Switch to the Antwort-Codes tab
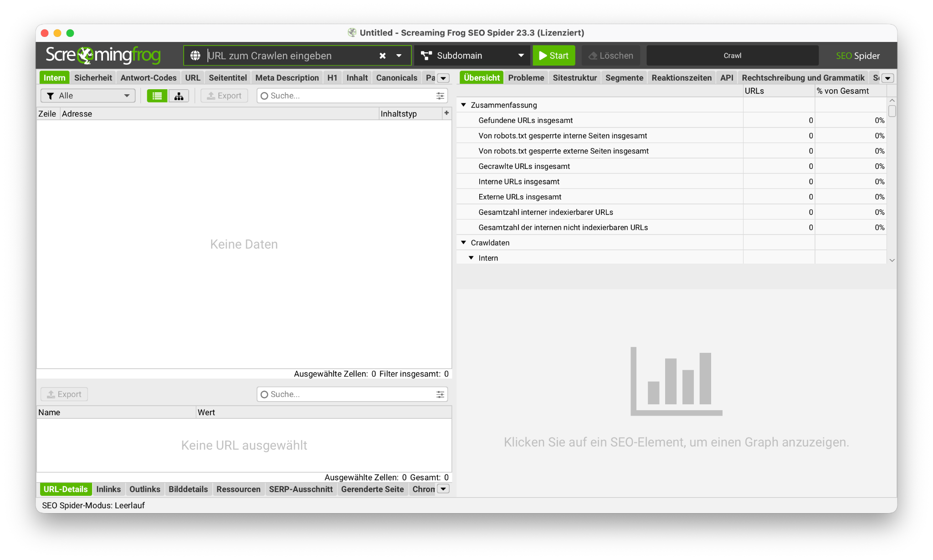This screenshot has width=933, height=560. 148,78
